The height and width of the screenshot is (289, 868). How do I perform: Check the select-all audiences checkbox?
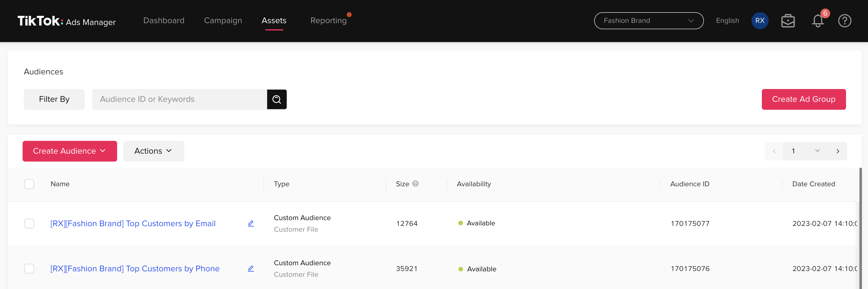tap(29, 184)
